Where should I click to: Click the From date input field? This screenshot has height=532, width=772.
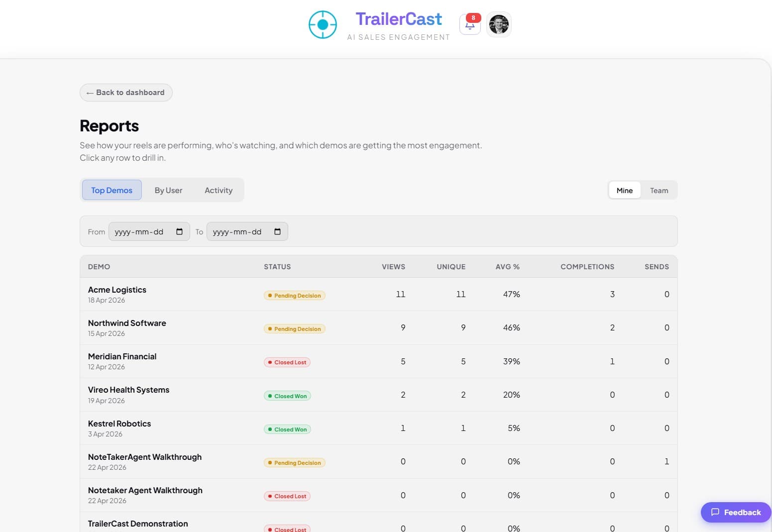149,231
